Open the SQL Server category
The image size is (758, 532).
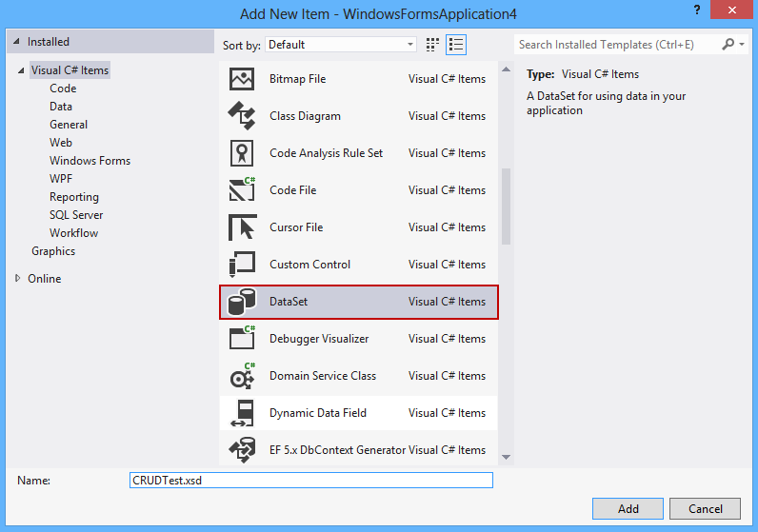coord(76,215)
